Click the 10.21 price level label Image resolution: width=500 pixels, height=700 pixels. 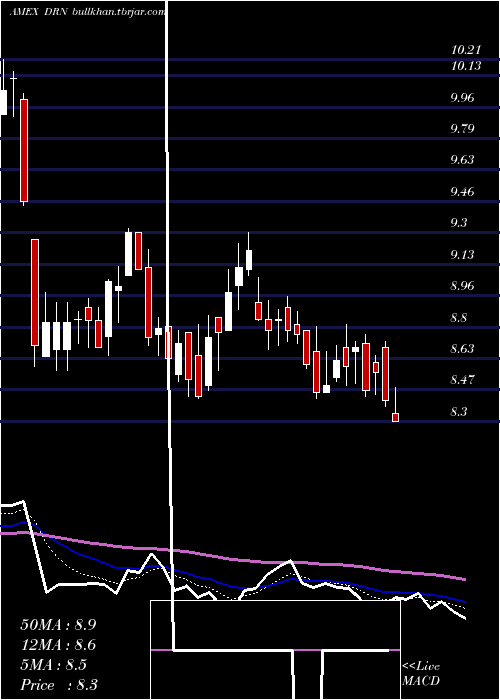coord(466,50)
